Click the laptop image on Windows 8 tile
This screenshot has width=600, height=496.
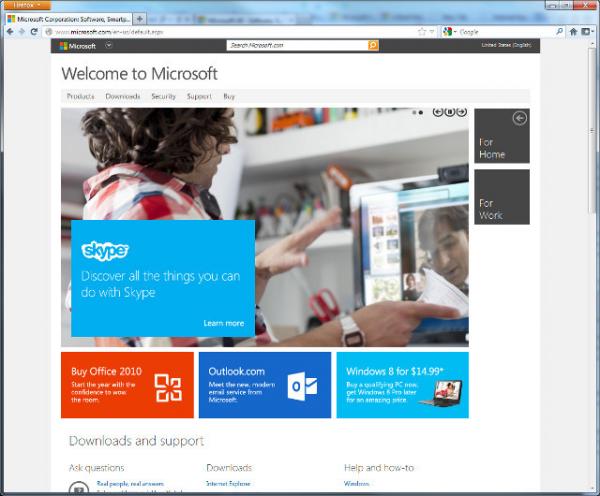(442, 393)
